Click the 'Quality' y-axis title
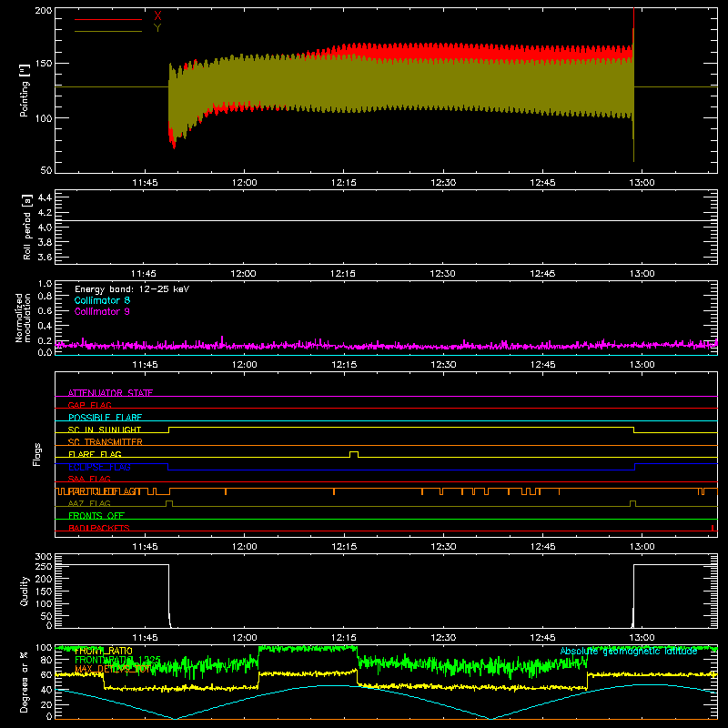 click(x=25, y=591)
